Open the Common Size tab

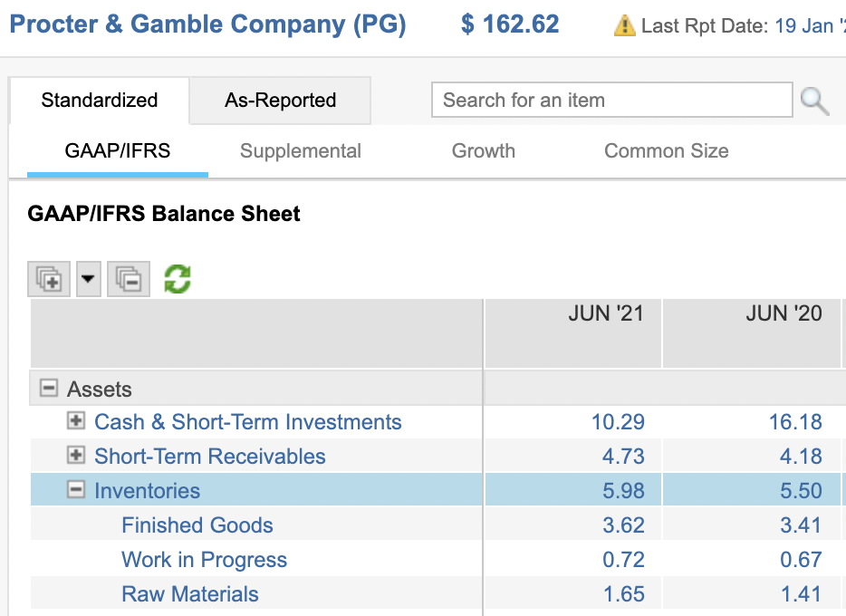(666, 151)
